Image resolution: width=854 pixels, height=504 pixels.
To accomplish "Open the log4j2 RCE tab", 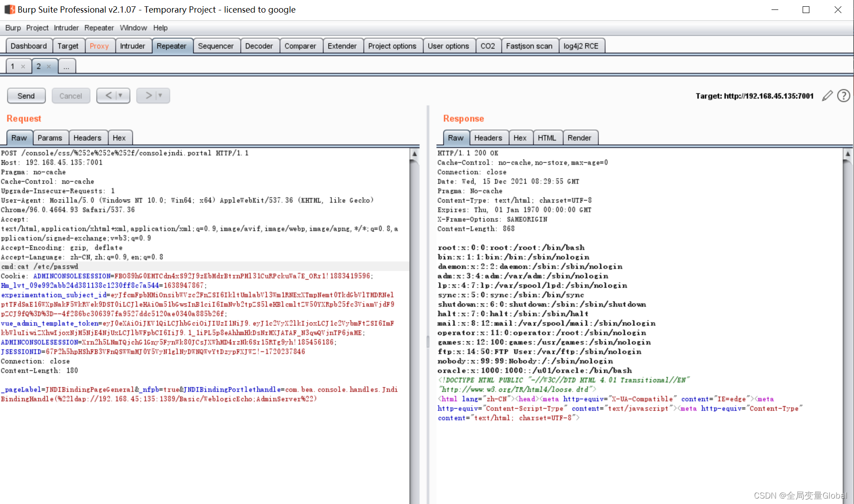I will pos(581,46).
